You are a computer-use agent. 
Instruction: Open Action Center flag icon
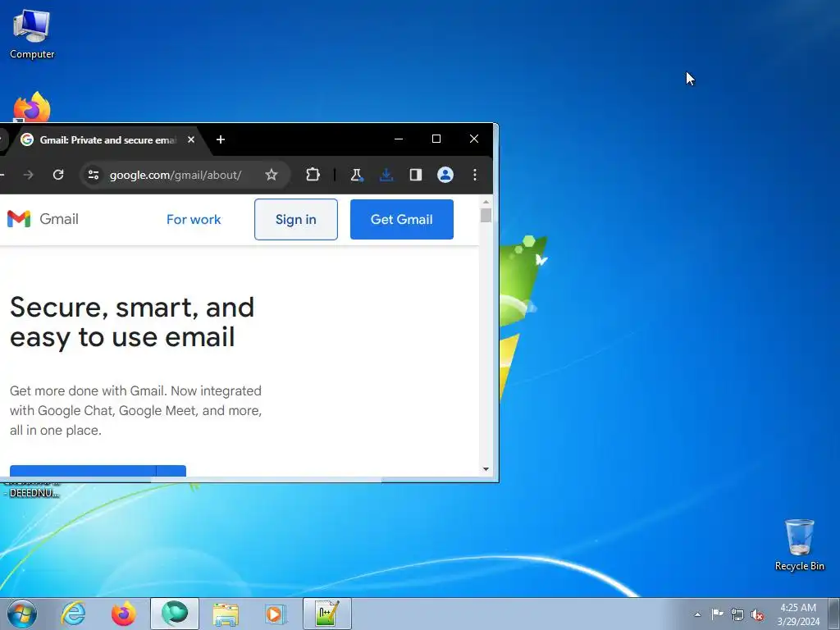[x=717, y=614]
